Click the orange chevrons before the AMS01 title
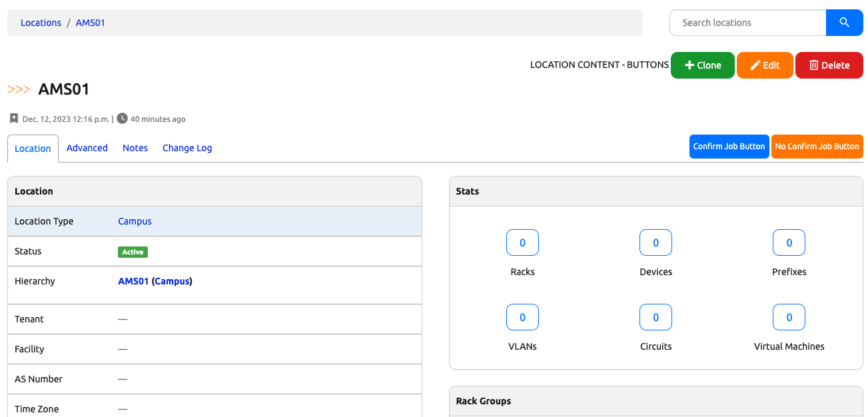This screenshot has height=417, width=868. click(x=19, y=89)
